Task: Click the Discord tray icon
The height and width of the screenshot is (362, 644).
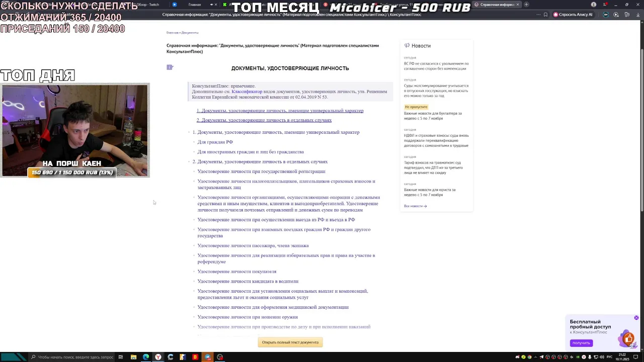Action: click(517, 357)
